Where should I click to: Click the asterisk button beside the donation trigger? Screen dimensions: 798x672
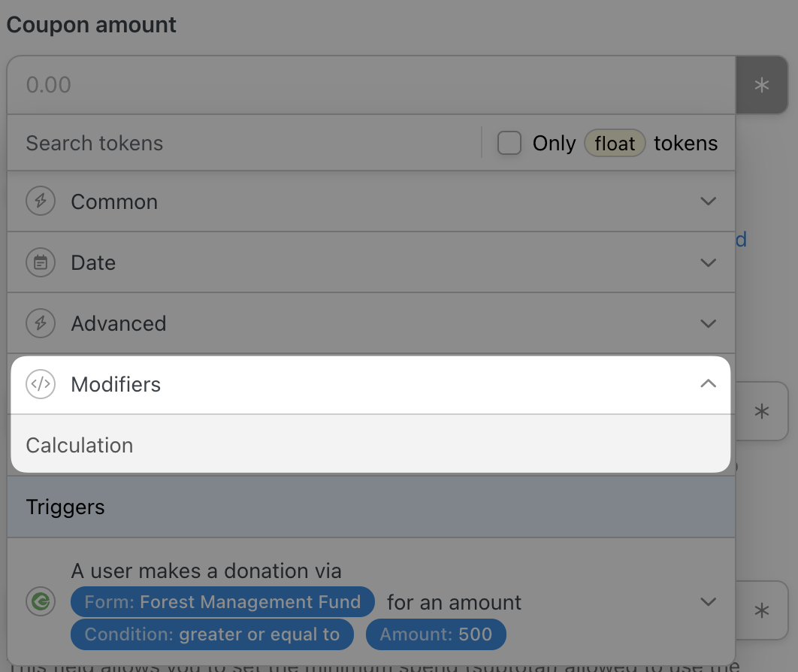[x=761, y=610]
